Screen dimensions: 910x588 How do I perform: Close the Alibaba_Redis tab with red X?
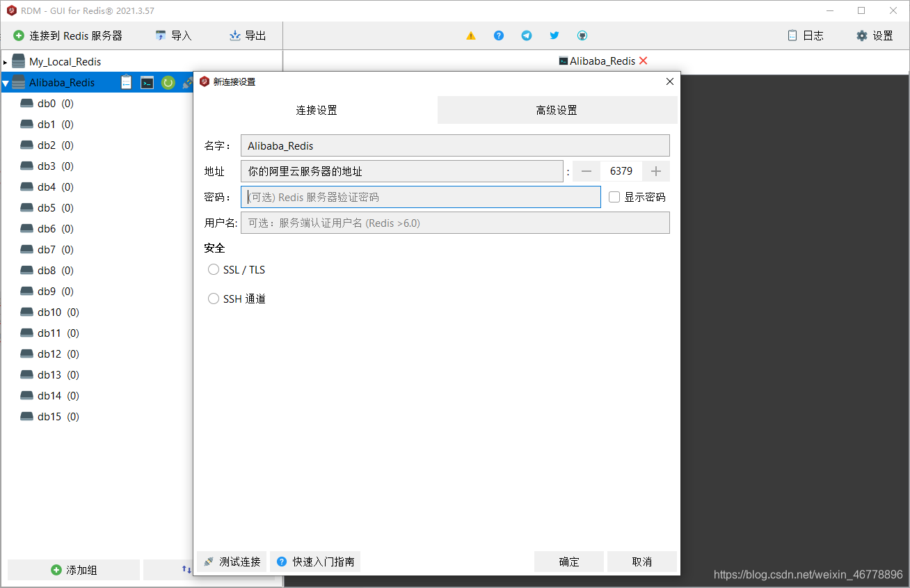click(x=643, y=61)
